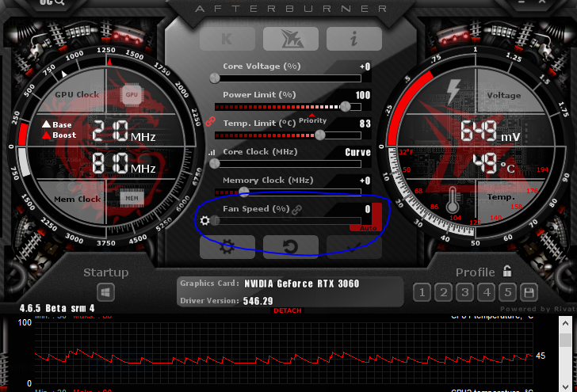Click the Temp. Limit slider handle
The height and width of the screenshot is (392, 577).
click(x=320, y=135)
